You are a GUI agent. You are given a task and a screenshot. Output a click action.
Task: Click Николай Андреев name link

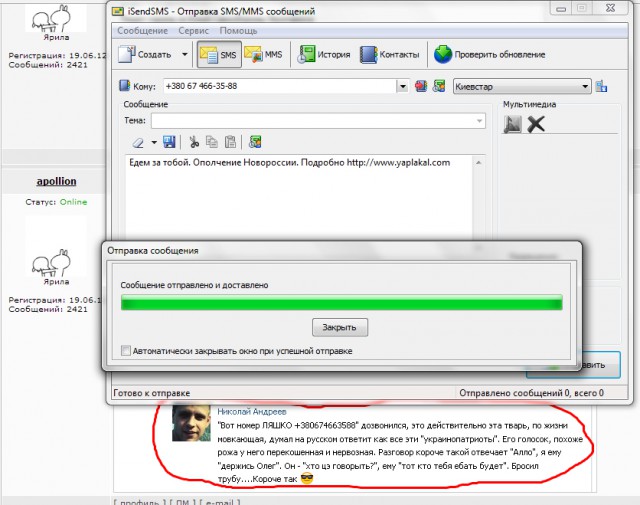(252, 412)
